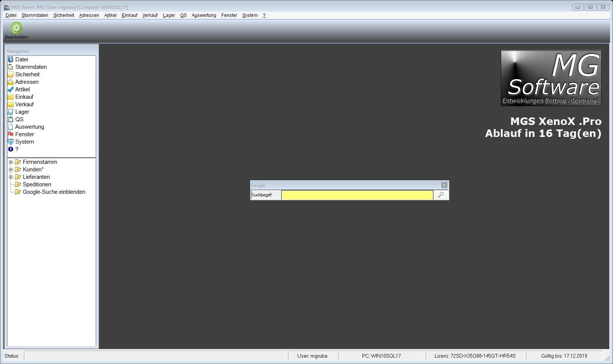Select Auswertung in the Navigation list
Screen dimensions: 613x364
point(30,127)
